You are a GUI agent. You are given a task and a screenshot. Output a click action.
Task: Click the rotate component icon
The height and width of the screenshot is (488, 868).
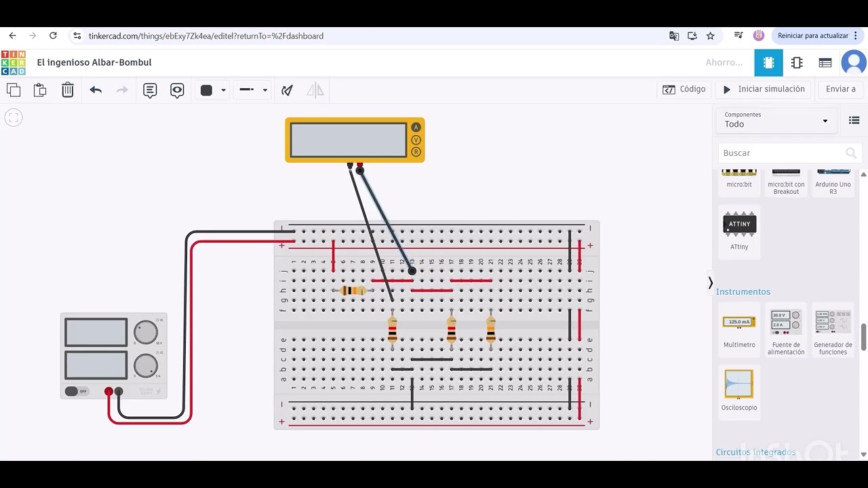click(287, 90)
